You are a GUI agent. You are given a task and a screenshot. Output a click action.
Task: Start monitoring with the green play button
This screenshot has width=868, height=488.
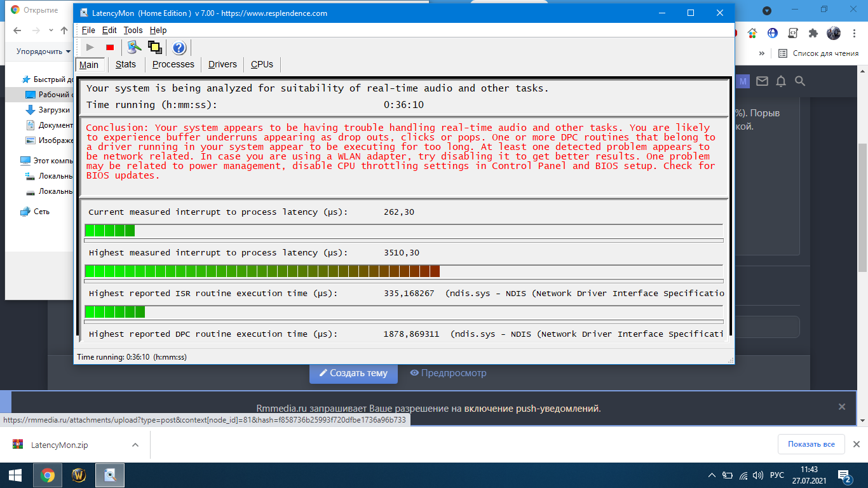(x=90, y=47)
